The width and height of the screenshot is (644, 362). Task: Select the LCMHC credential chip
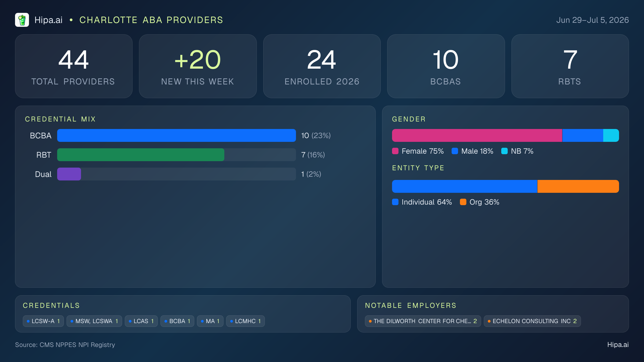(246, 321)
